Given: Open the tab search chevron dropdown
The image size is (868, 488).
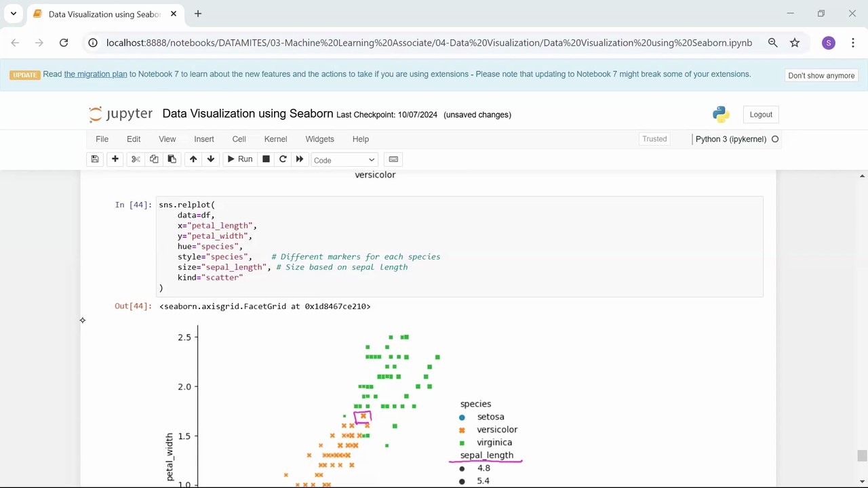Looking at the screenshot, I should click(14, 14).
